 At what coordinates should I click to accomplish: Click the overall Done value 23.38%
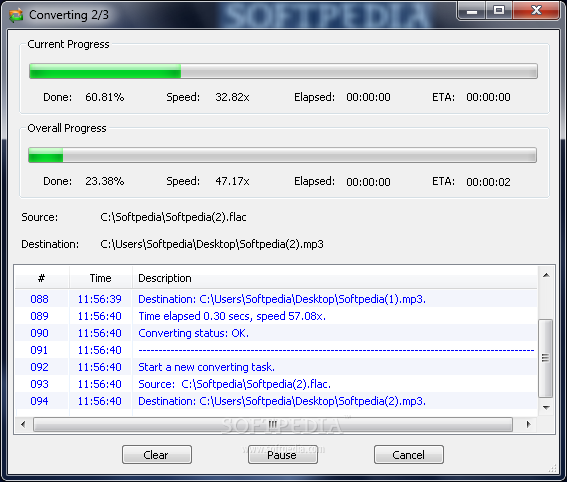[x=105, y=181]
